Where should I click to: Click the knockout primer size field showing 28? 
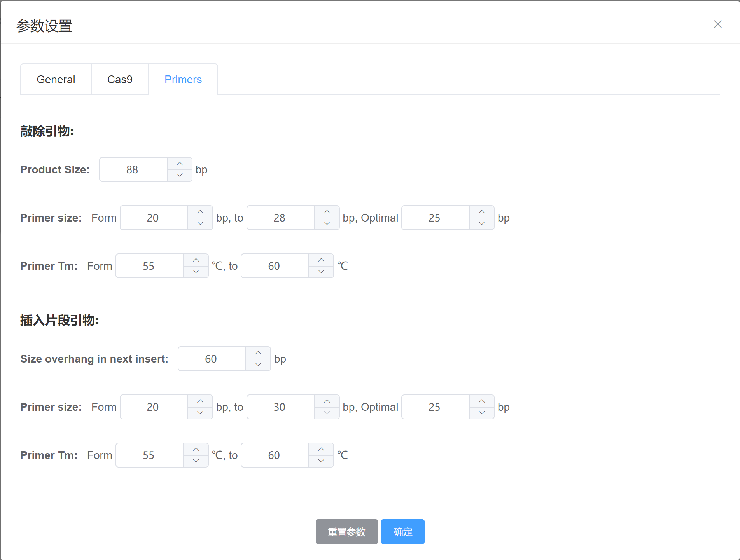(x=281, y=218)
